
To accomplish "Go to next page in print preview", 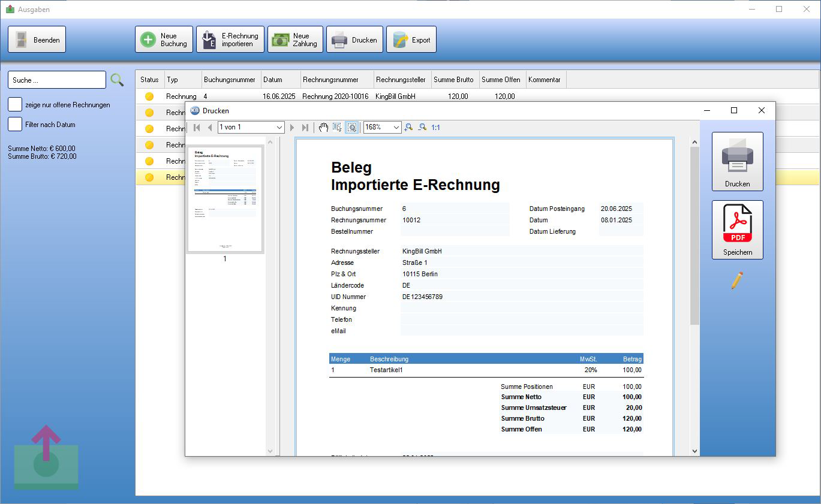I will (x=292, y=128).
